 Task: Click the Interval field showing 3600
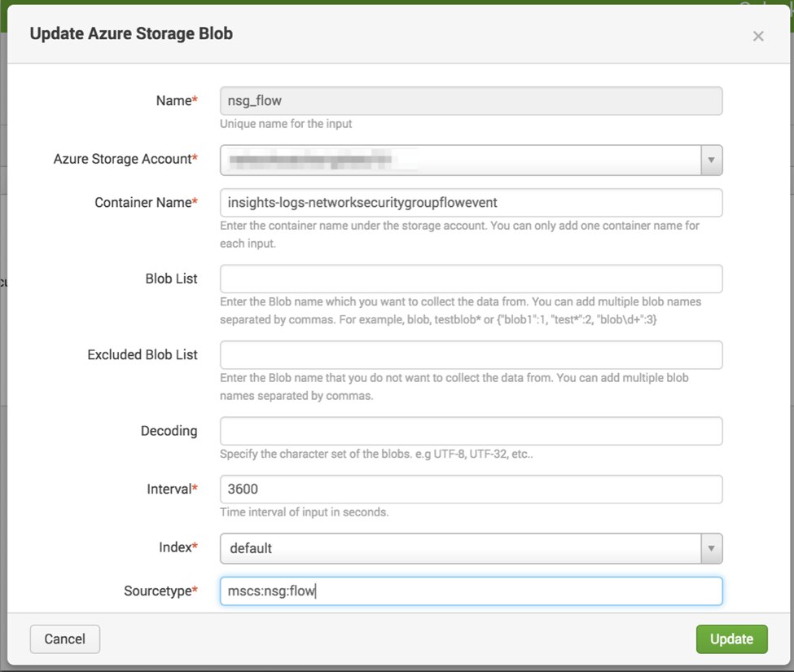471,490
